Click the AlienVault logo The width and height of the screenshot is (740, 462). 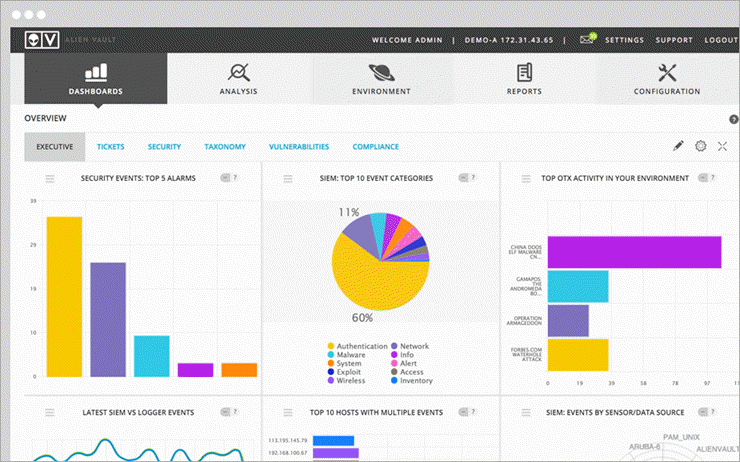39,40
